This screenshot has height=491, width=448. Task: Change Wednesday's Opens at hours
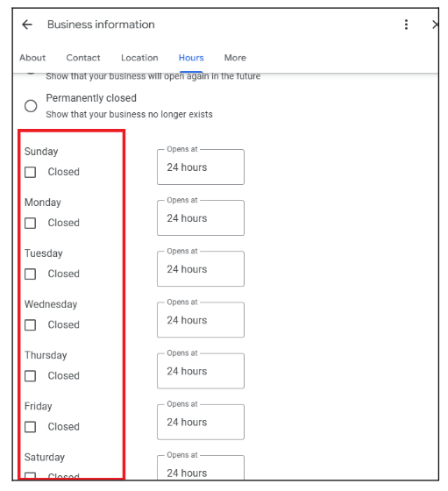[x=201, y=320]
